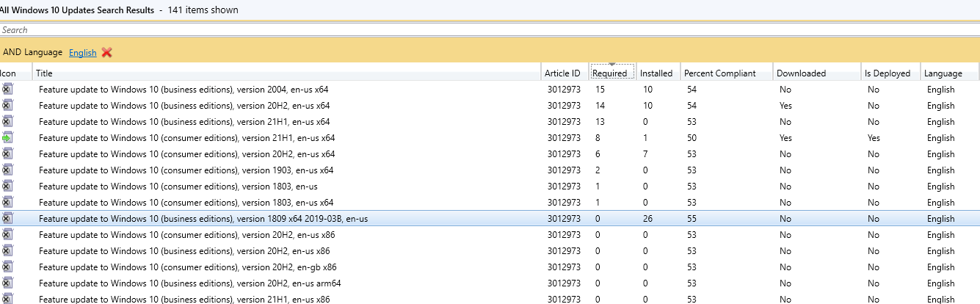Select the consumer editions 20H2 en-gb x86 title
The width and height of the screenshot is (980, 304).
pos(188,267)
